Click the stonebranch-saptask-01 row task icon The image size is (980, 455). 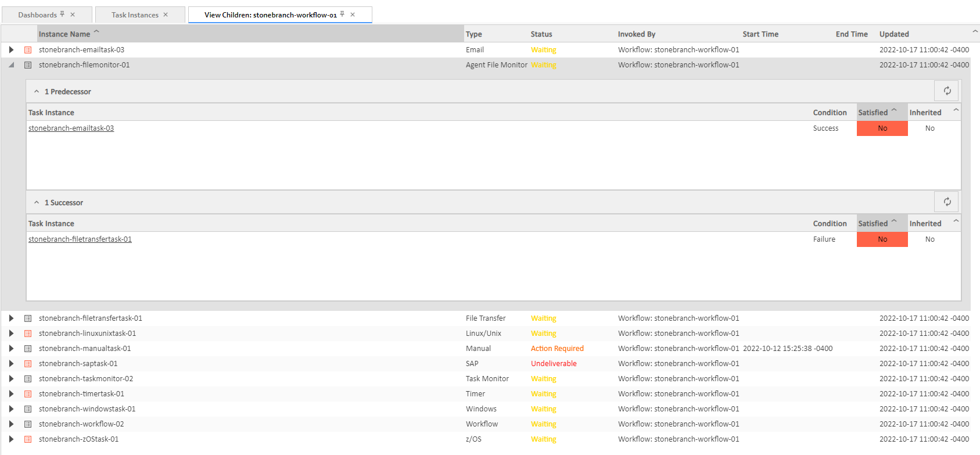(28, 364)
